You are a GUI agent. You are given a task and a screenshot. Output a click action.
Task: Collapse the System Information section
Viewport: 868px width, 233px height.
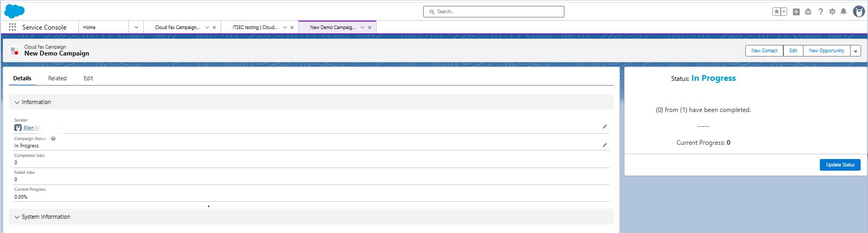click(17, 217)
